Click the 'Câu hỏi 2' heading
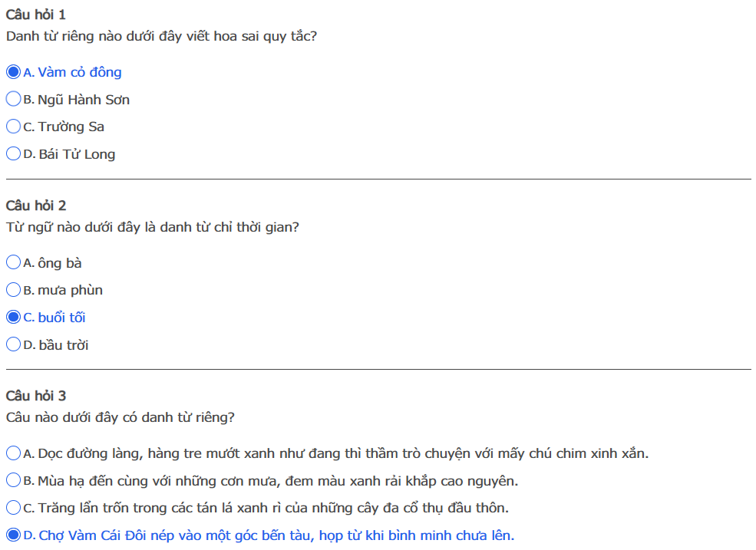Image resolution: width=756 pixels, height=550 pixels. [x=35, y=206]
